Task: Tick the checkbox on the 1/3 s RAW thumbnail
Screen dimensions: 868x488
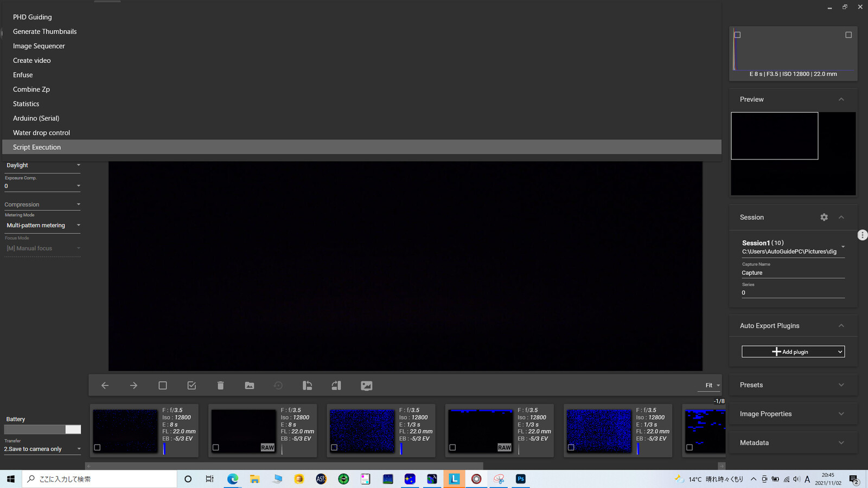Action: 452,447
